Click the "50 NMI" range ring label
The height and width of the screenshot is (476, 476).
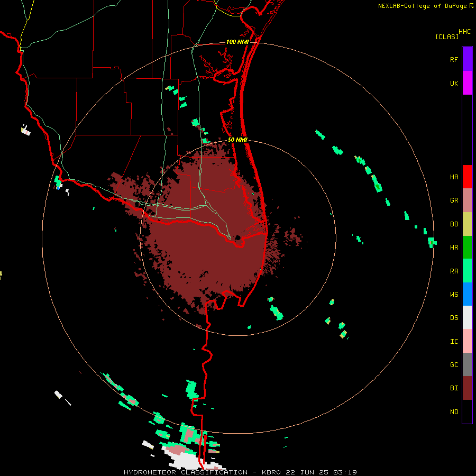237,140
